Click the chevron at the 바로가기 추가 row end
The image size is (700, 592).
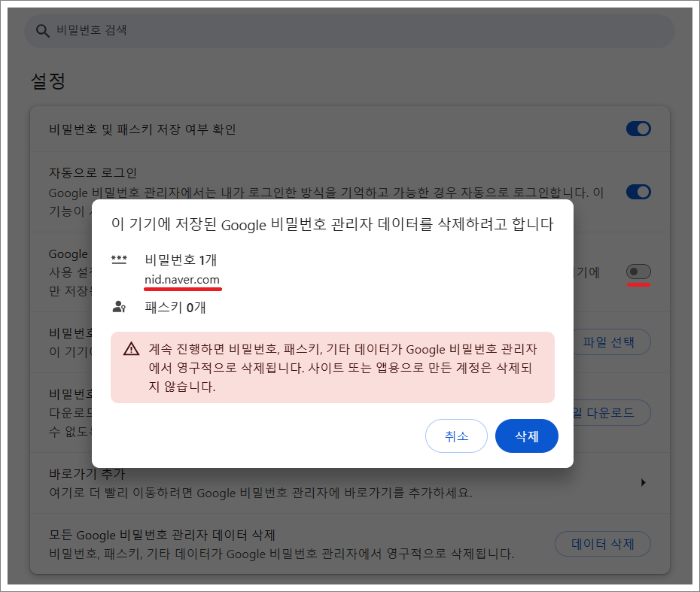tap(644, 482)
